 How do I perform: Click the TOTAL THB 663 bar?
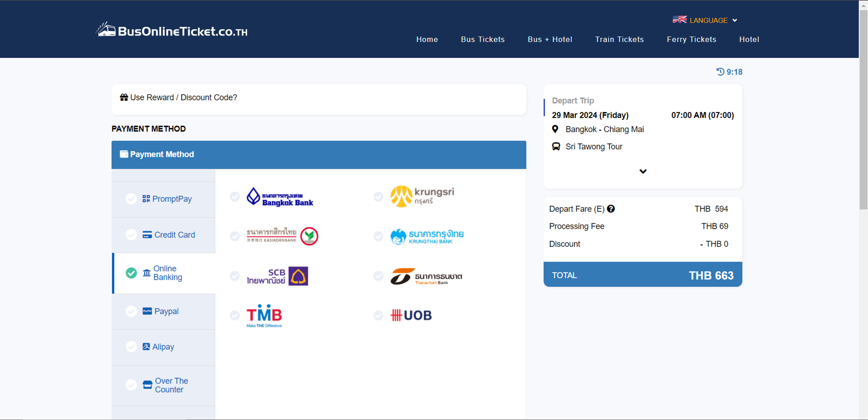(643, 274)
